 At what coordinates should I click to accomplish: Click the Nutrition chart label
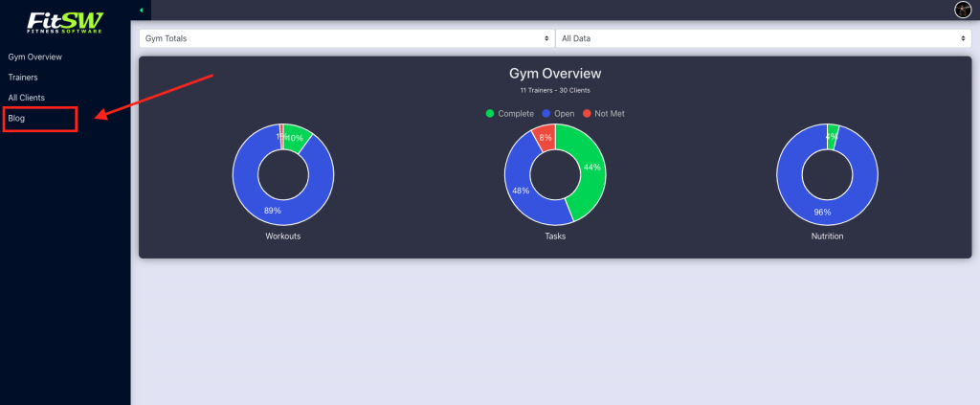click(828, 236)
